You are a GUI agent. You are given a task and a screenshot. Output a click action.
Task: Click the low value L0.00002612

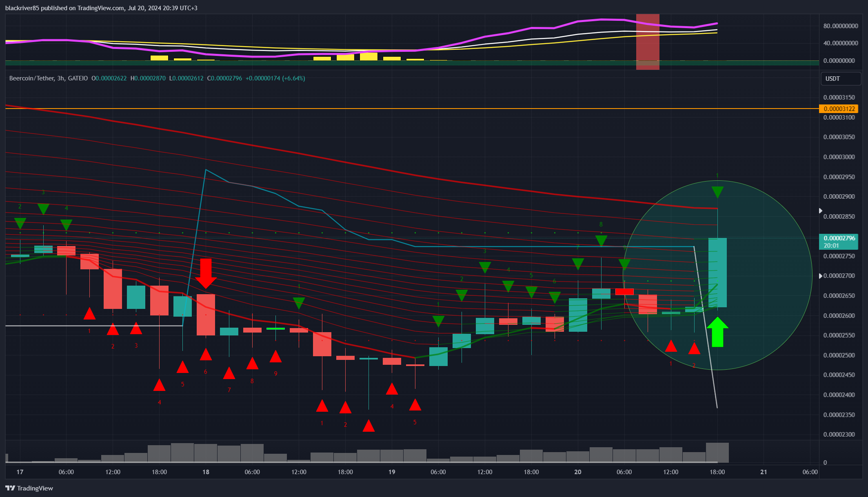click(186, 78)
